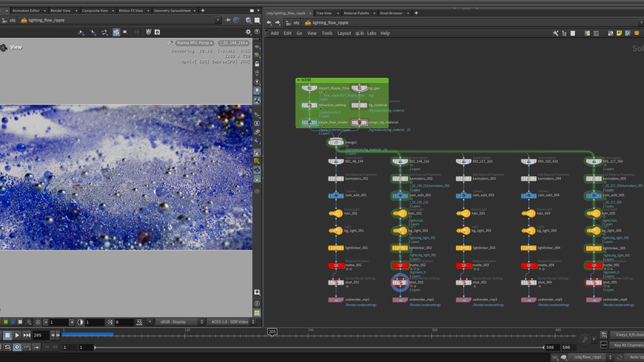
Task: Click the Key All Channels button
Action: [628, 345]
